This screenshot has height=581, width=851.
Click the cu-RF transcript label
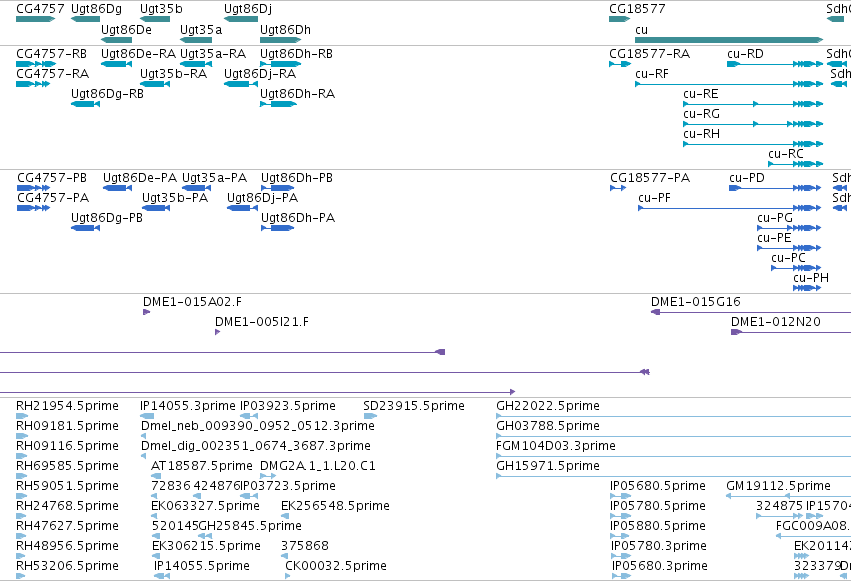652,74
